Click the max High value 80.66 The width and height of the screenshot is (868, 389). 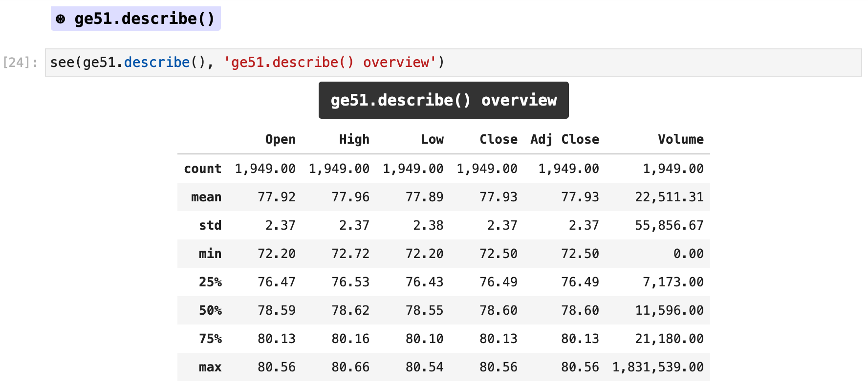[x=350, y=367]
